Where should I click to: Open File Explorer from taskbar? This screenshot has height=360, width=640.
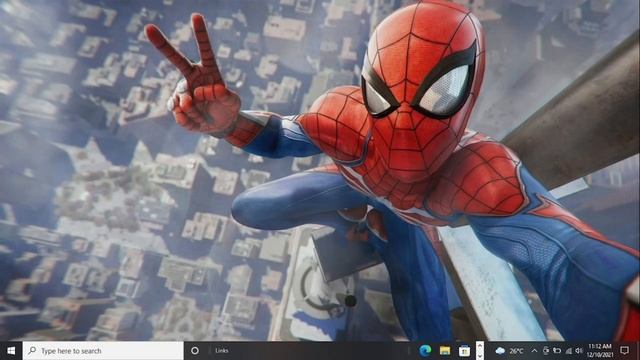pos(445,351)
